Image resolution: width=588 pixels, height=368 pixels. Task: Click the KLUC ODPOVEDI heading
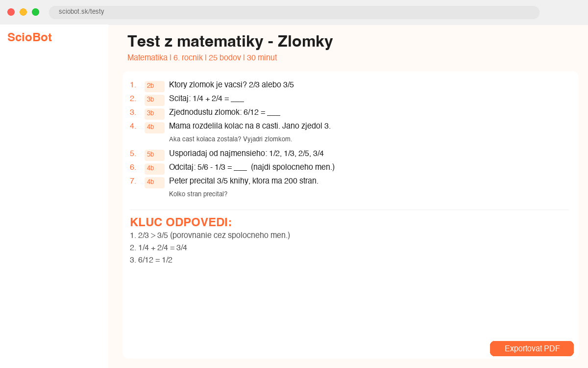(180, 222)
